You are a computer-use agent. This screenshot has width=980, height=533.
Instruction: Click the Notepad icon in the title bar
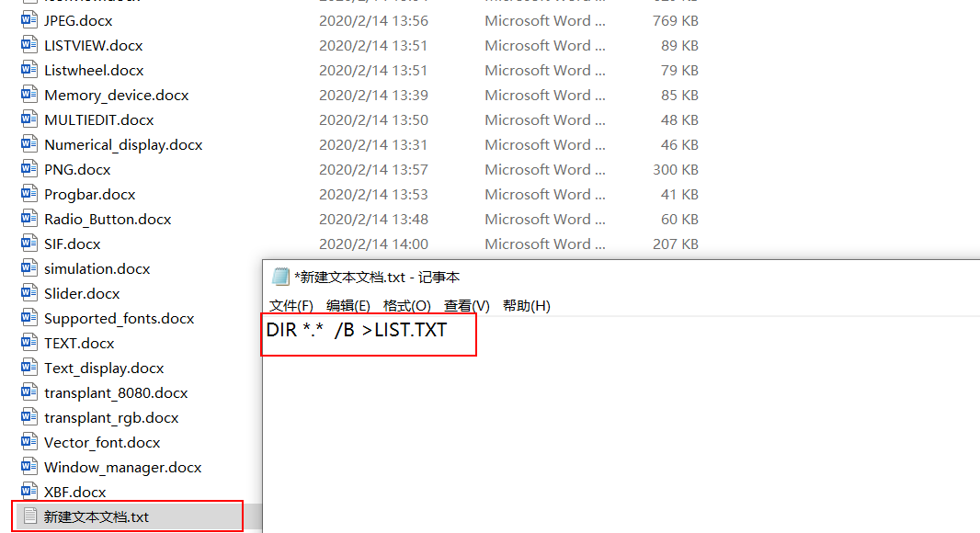pyautogui.click(x=280, y=277)
